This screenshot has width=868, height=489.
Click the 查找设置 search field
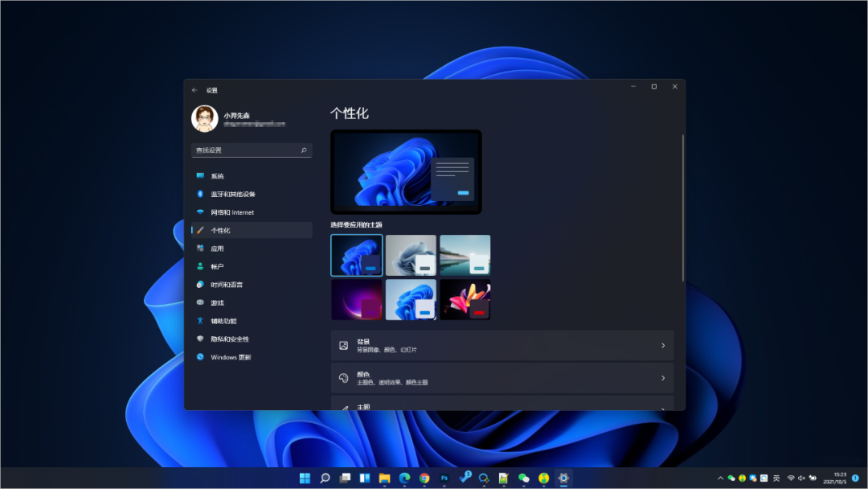pos(245,150)
